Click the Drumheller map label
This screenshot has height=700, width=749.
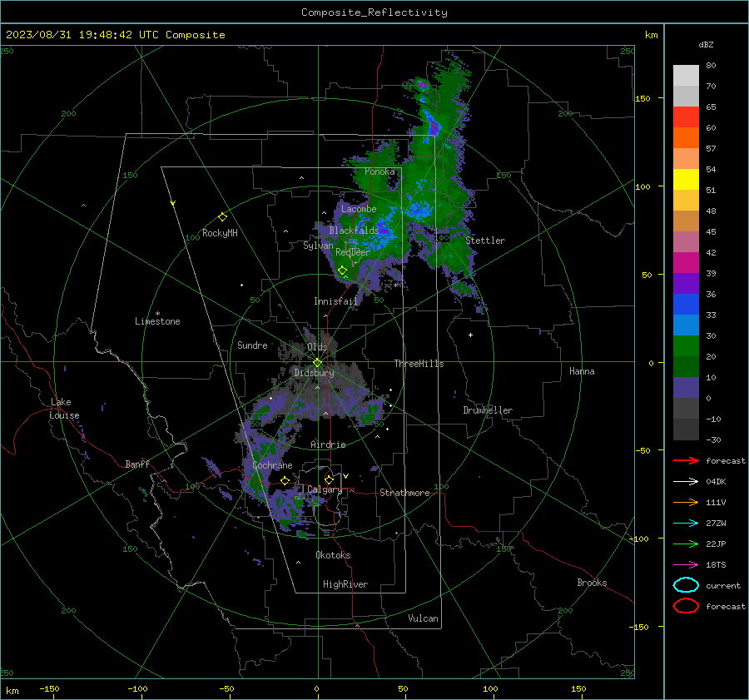[488, 410]
